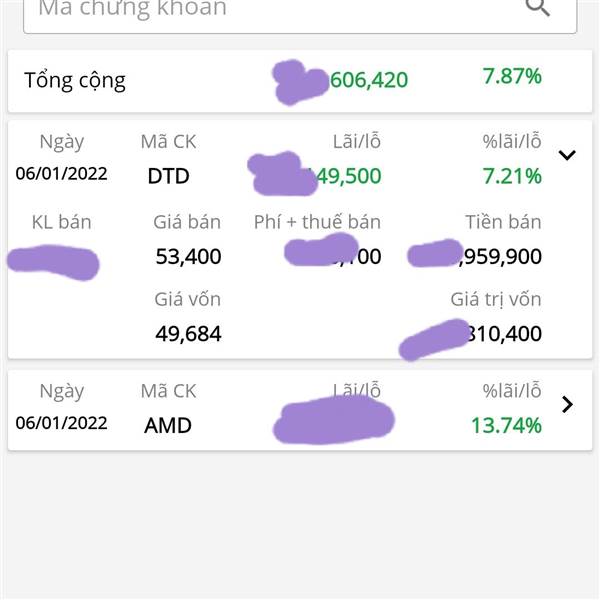
Task: Tap the KL bán label
Action: pos(62,222)
